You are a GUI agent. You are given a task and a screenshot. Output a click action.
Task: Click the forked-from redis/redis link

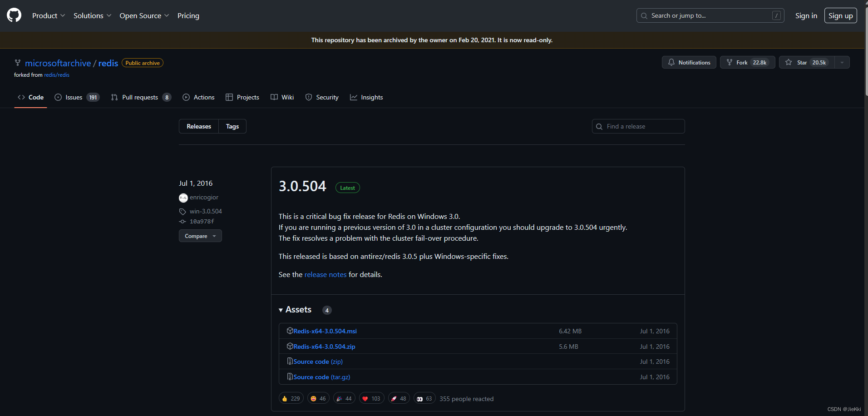coord(57,75)
